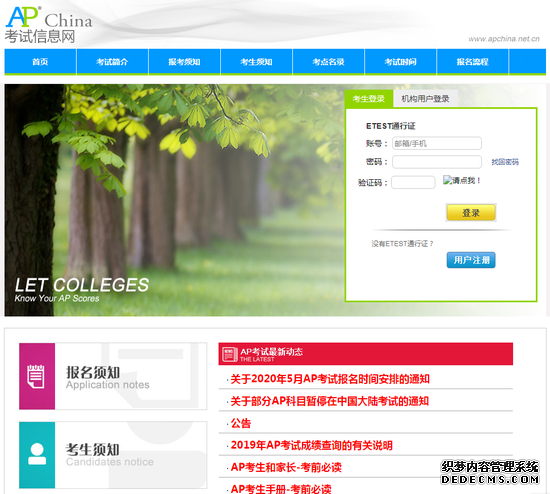Open the 考生须知 Candidates notice card
550x494 pixels.
coord(113,455)
